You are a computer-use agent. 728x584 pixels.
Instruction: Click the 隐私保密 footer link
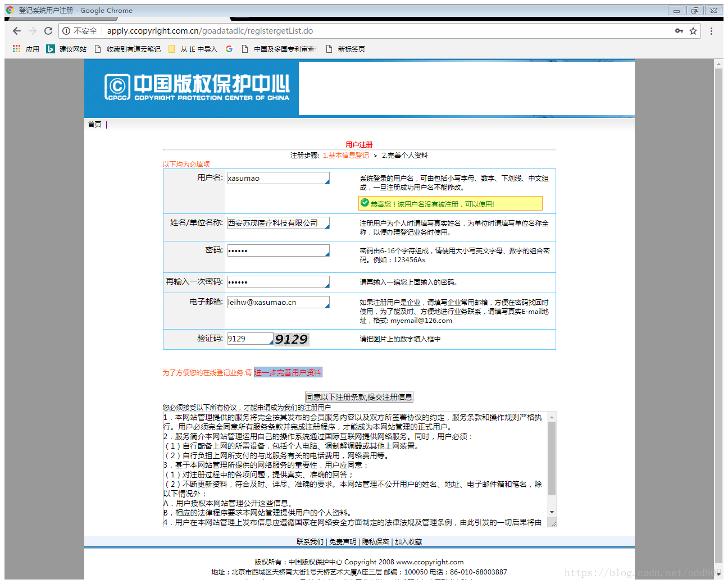point(375,542)
